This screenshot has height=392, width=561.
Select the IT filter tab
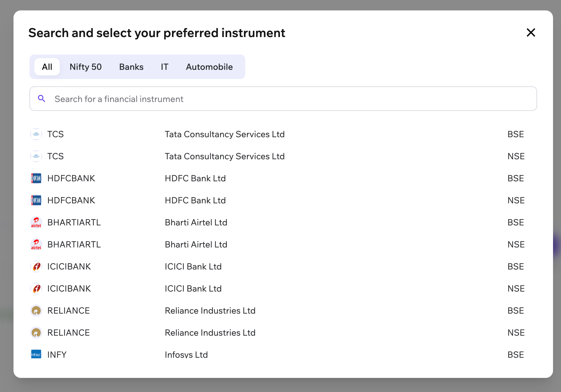coord(164,67)
